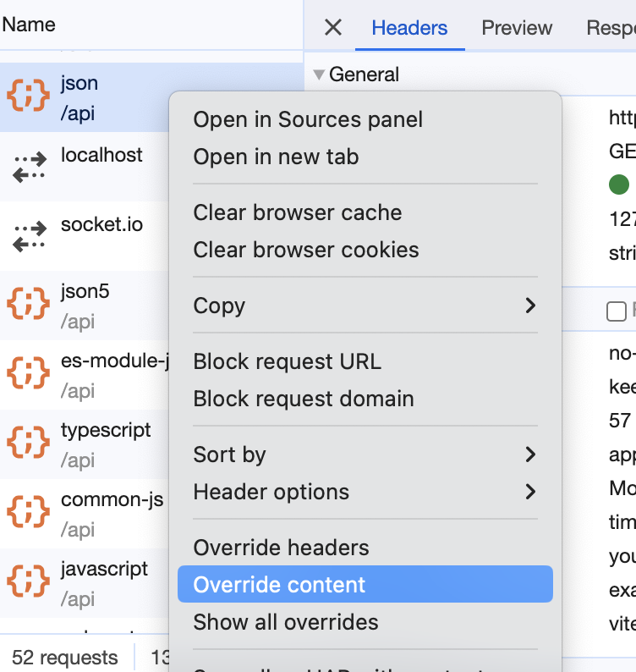This screenshot has height=672, width=636.
Task: Click the javascript request file icon
Action: pyautogui.click(x=29, y=582)
